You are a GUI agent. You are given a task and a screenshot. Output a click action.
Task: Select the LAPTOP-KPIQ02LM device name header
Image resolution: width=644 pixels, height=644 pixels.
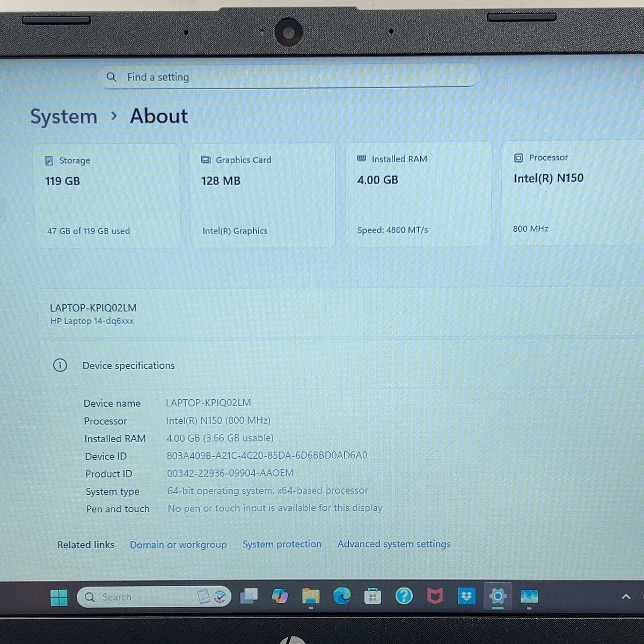[x=93, y=308]
